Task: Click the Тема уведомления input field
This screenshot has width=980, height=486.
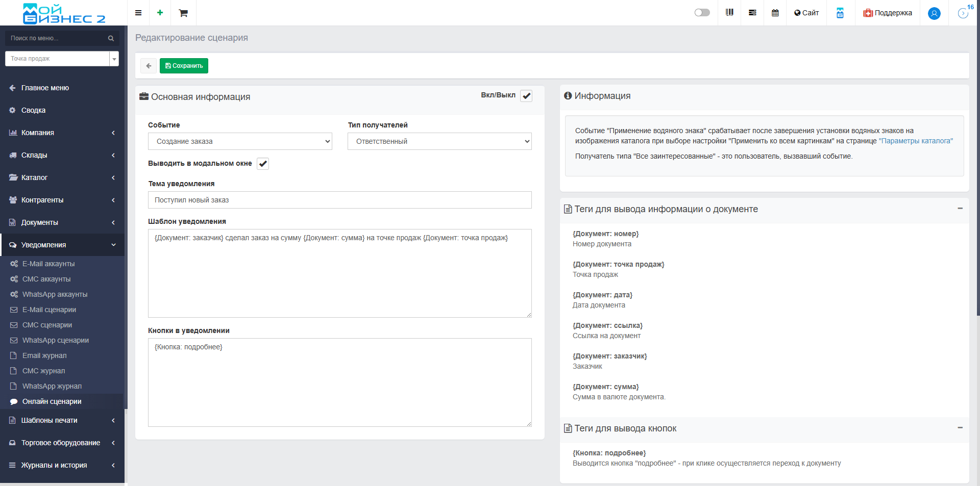Action: pos(339,200)
